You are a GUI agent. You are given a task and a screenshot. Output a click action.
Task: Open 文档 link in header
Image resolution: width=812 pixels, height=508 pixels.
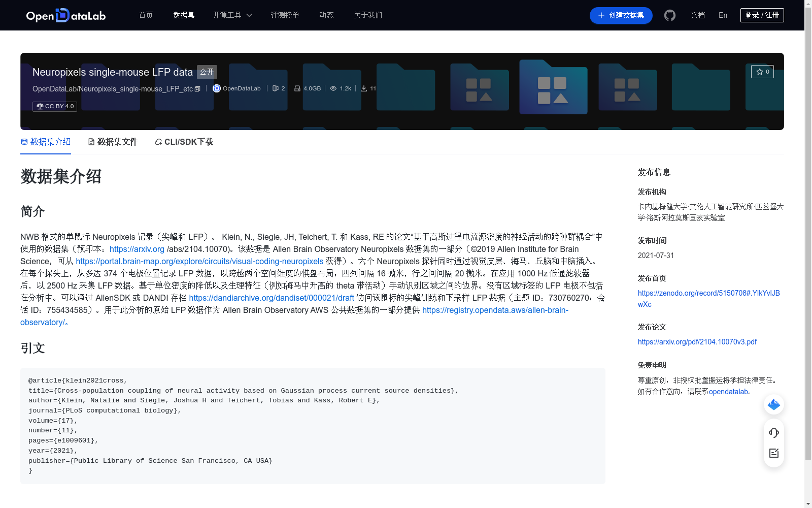[x=698, y=15]
